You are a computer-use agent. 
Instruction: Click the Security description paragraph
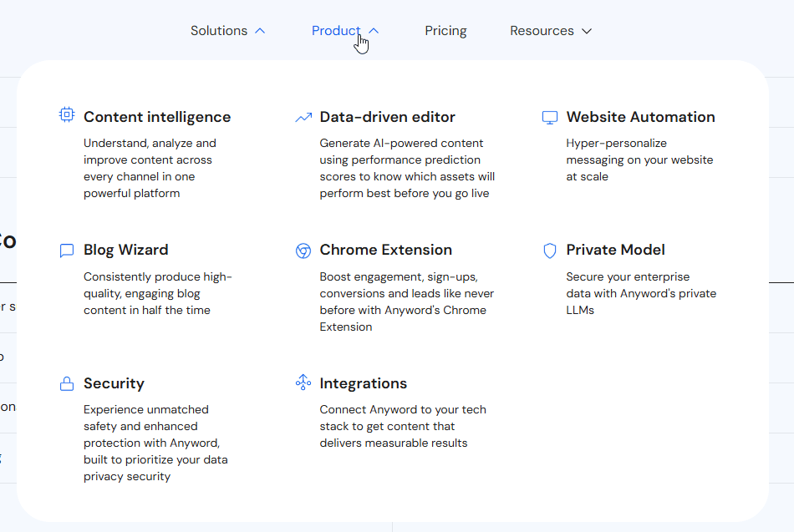coord(155,443)
